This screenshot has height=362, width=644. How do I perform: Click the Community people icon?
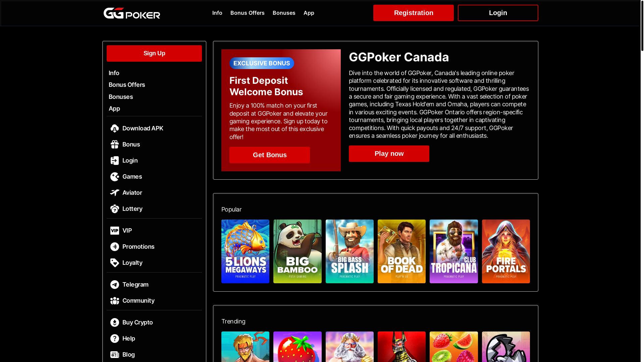tap(115, 301)
